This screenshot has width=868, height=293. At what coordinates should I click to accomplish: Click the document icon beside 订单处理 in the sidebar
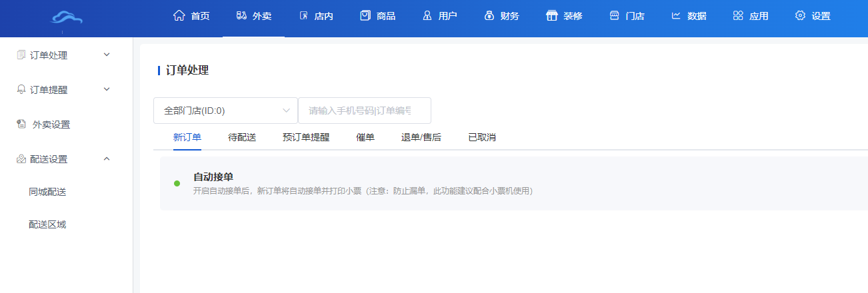pos(21,55)
